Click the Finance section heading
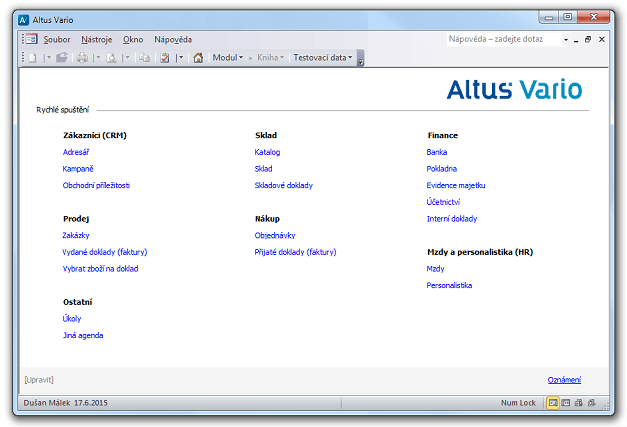The image size is (627, 427). click(443, 136)
